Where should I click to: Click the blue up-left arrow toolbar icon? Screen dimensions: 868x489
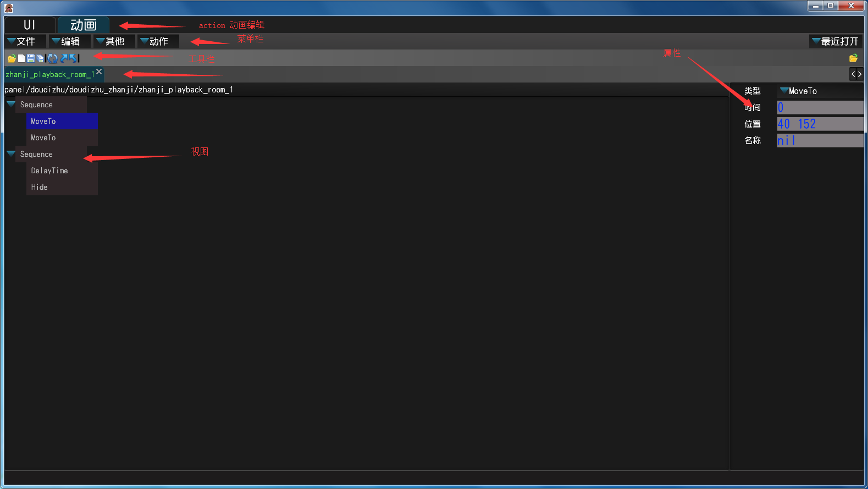[x=73, y=58]
